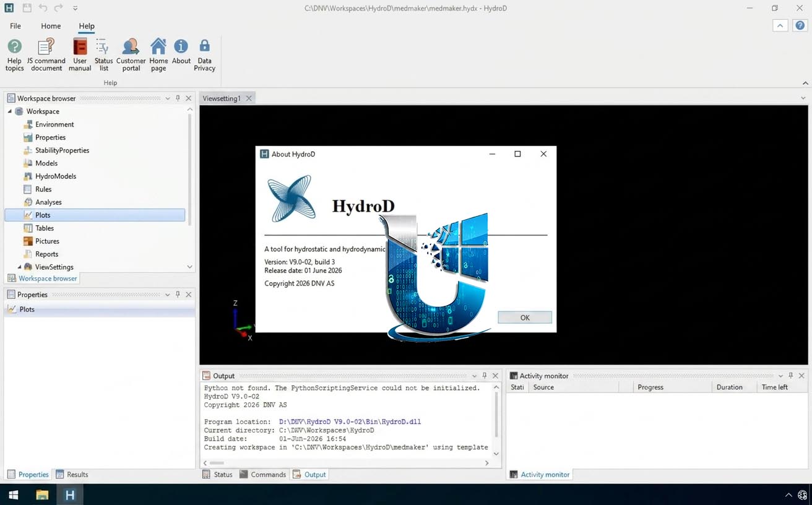Toggle auto-hide pin on Properties panel
Screen dimensions: 812x505
(x=178, y=295)
